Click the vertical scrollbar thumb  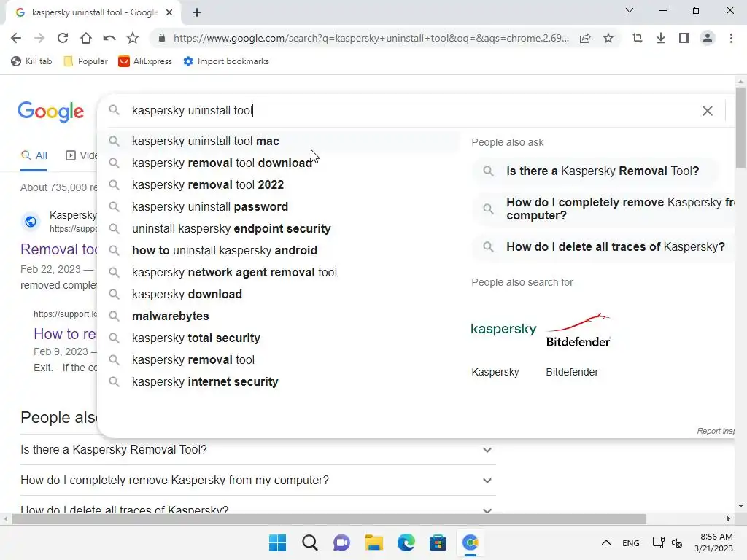(740, 128)
